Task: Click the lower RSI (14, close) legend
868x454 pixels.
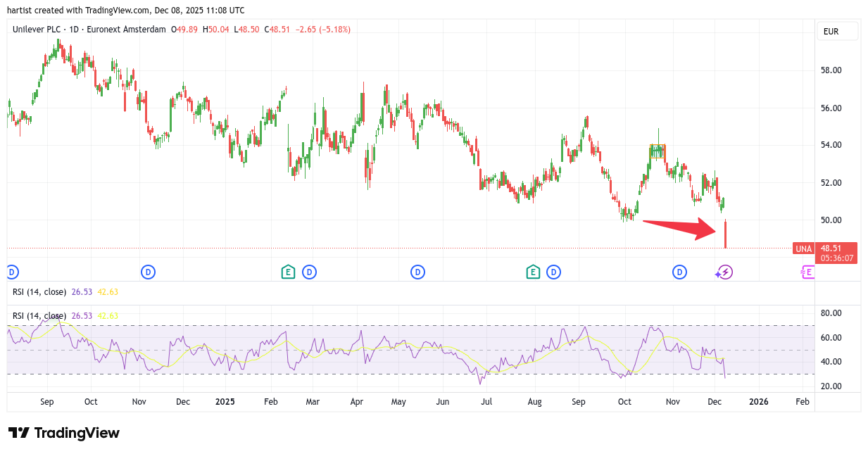Action: click(39, 316)
